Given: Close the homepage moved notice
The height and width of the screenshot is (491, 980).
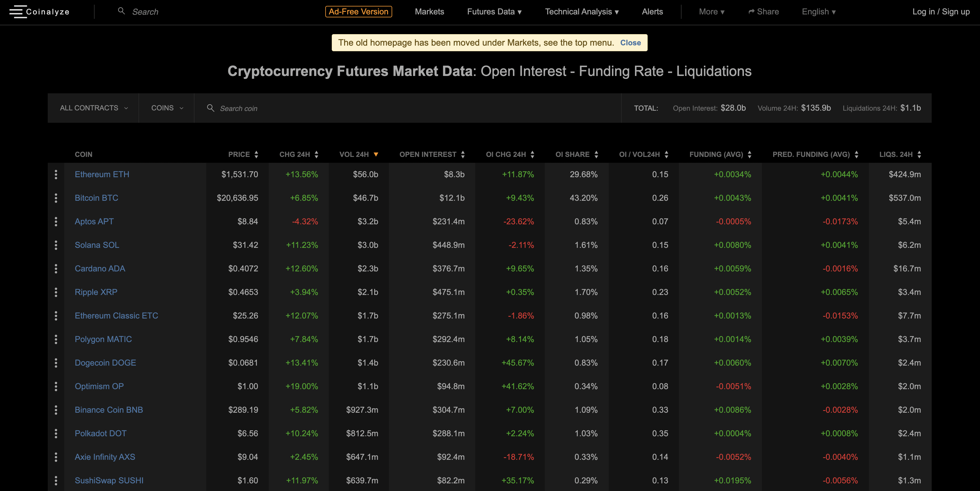Looking at the screenshot, I should click(630, 43).
